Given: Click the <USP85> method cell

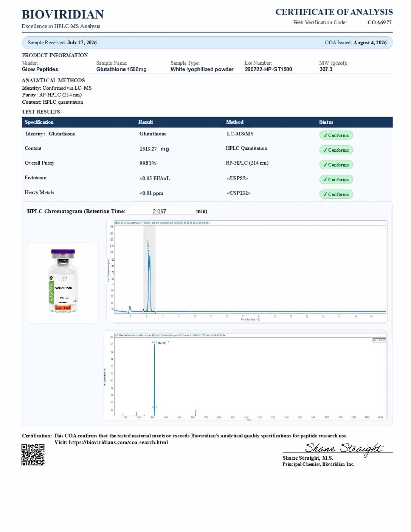Looking at the screenshot, I should [237, 178].
